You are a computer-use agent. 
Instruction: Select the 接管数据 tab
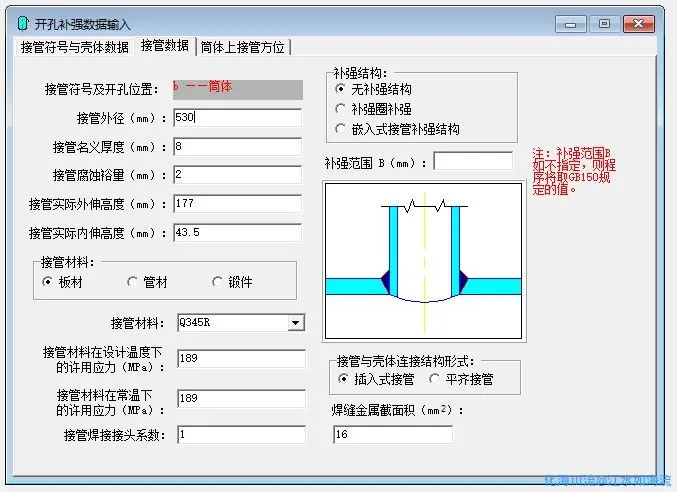[165, 45]
